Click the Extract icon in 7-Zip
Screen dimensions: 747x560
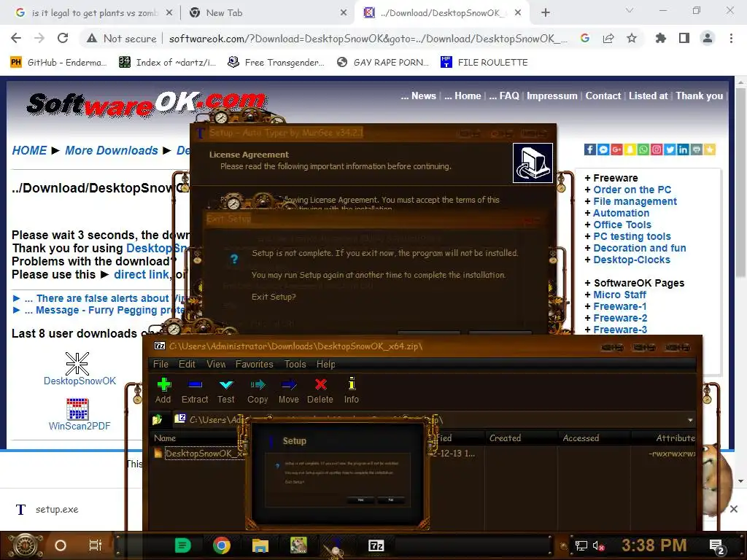click(x=195, y=385)
